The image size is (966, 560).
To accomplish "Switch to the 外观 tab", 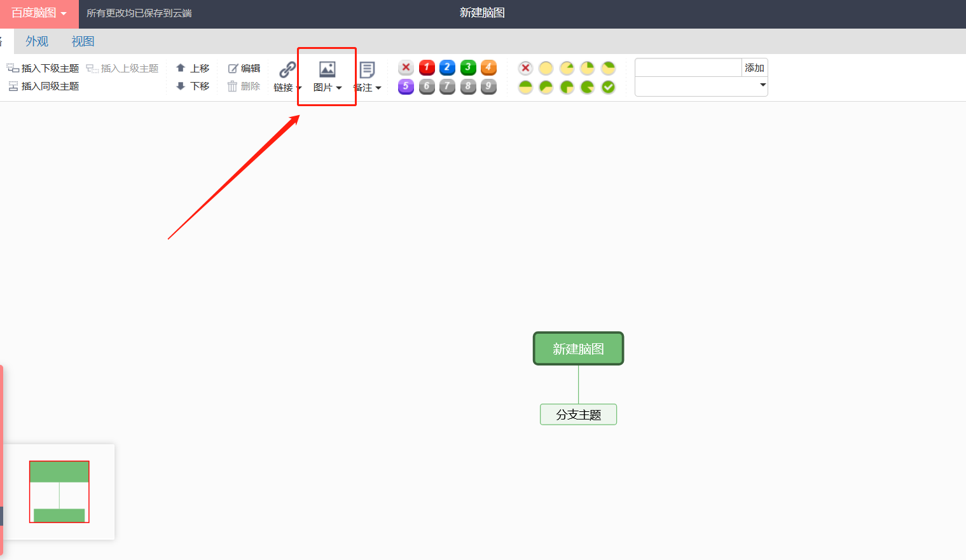I will 37,41.
